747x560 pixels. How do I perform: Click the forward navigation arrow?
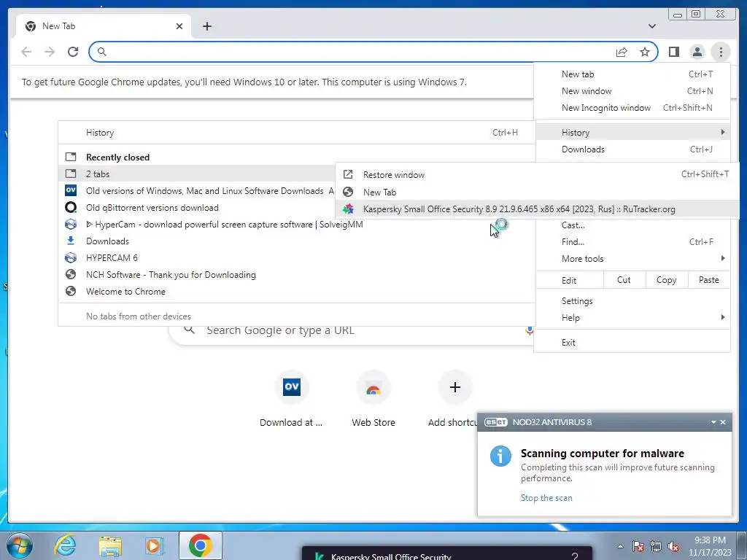[x=50, y=52]
